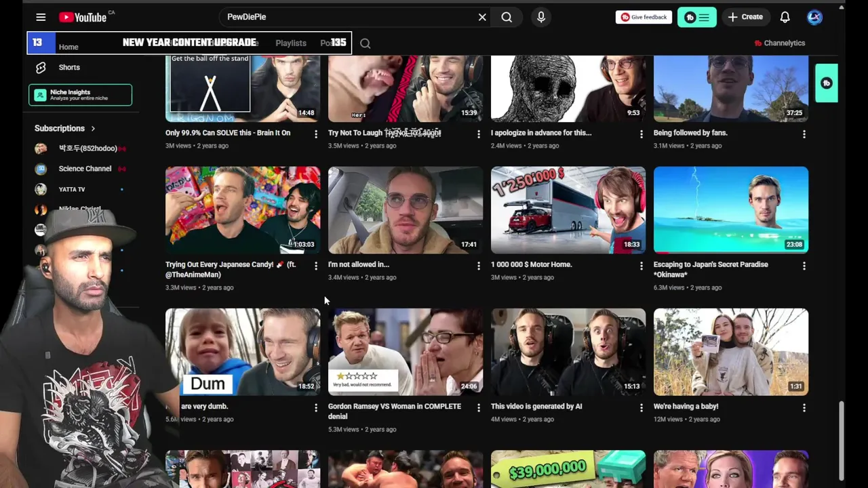Open options for Try Not To Laugh video
Viewport: 868px width, 488px height.
pos(479,134)
